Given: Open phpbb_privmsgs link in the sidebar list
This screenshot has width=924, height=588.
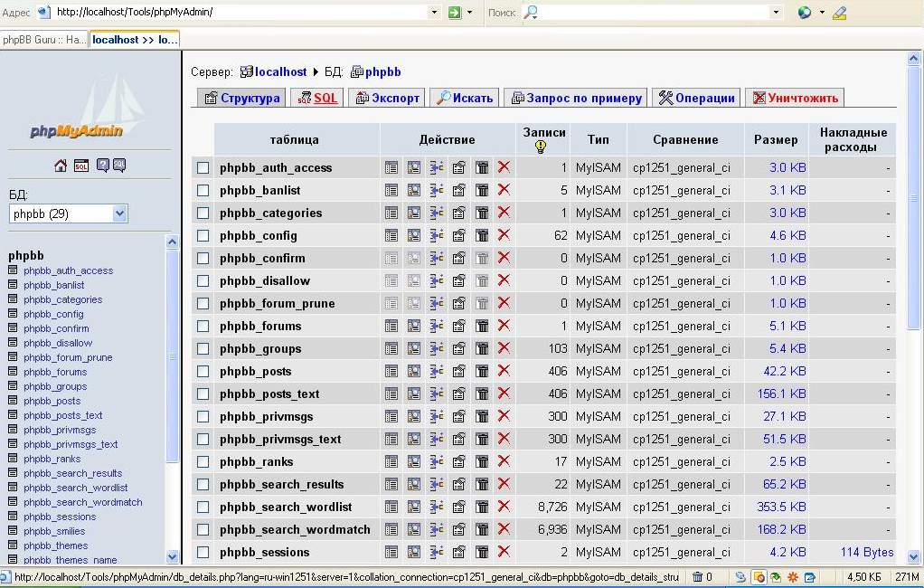Looking at the screenshot, I should pyautogui.click(x=60, y=430).
